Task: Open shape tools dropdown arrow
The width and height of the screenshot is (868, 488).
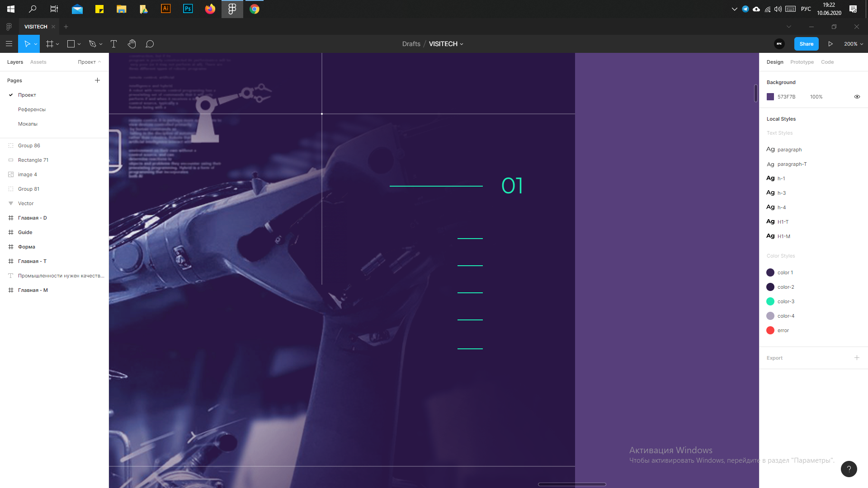Action: (x=79, y=44)
